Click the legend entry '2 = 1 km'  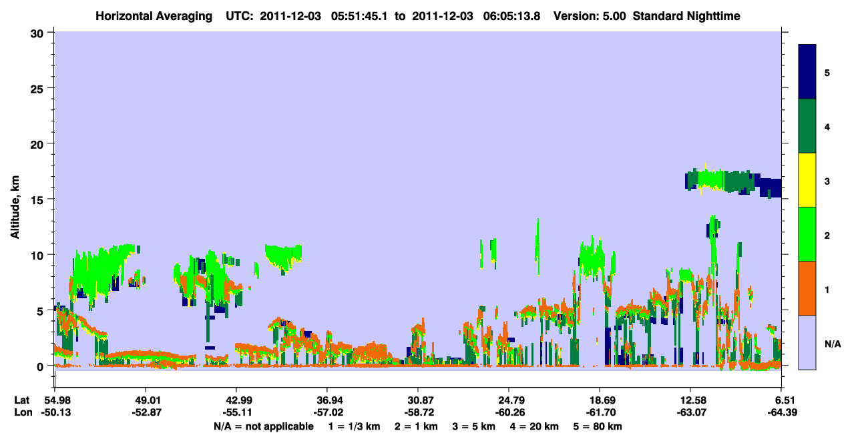tap(416, 426)
